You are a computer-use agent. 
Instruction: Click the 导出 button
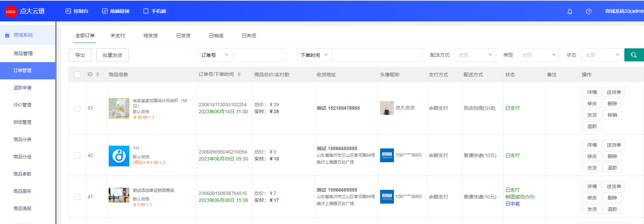(80, 55)
